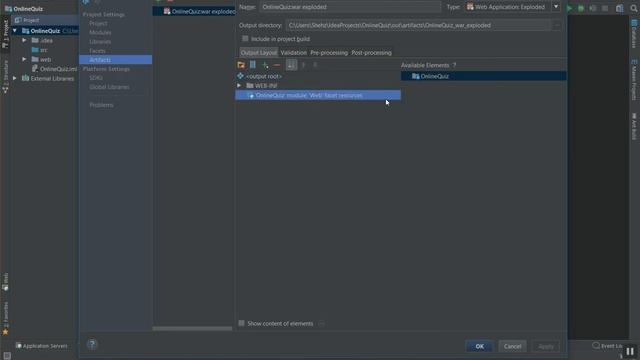Add a copy-of element with the plus icon
640x360 pixels.
(x=265, y=65)
